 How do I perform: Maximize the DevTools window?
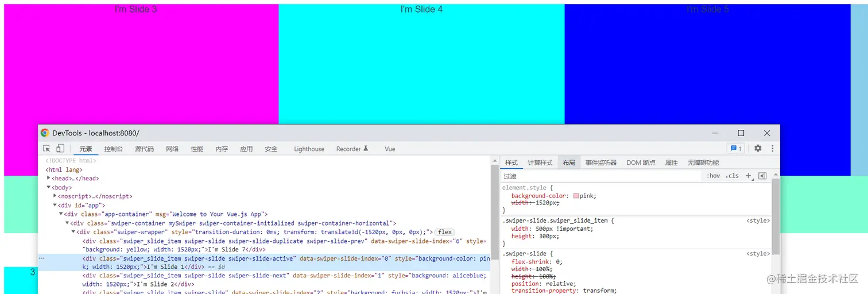[x=741, y=133]
